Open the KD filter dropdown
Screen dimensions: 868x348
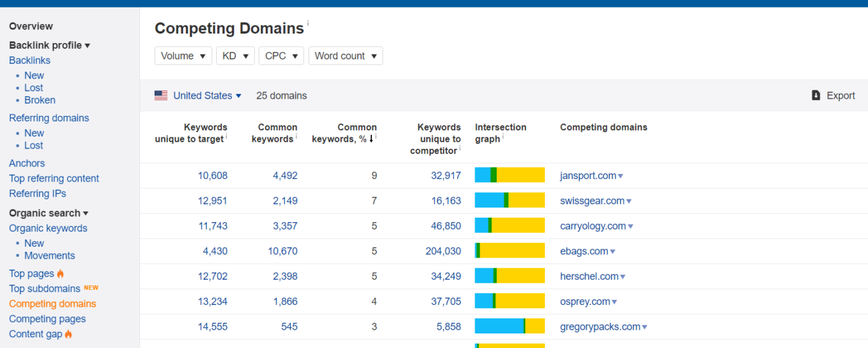click(235, 56)
